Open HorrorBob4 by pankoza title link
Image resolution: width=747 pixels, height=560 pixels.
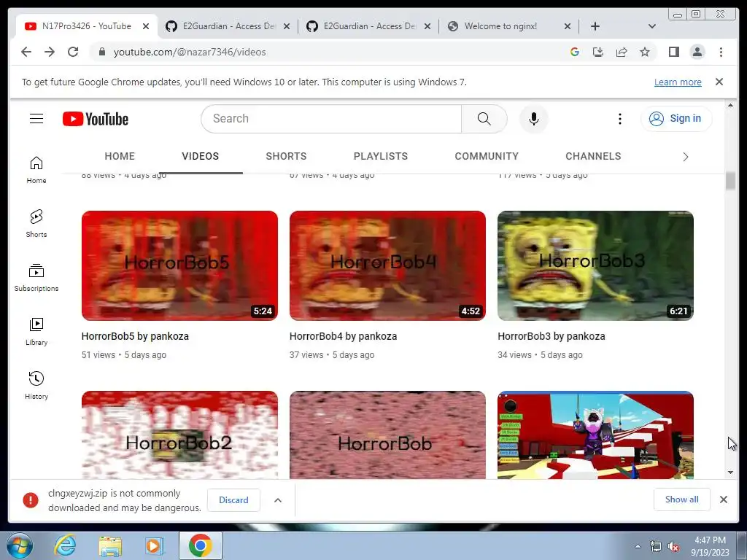[343, 336]
